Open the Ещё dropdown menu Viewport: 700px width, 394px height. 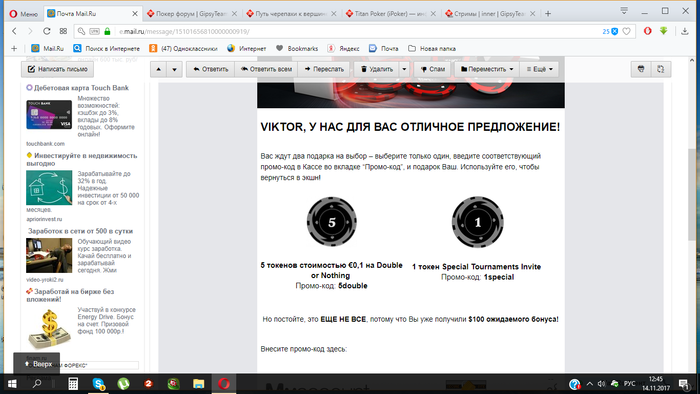[x=539, y=69]
